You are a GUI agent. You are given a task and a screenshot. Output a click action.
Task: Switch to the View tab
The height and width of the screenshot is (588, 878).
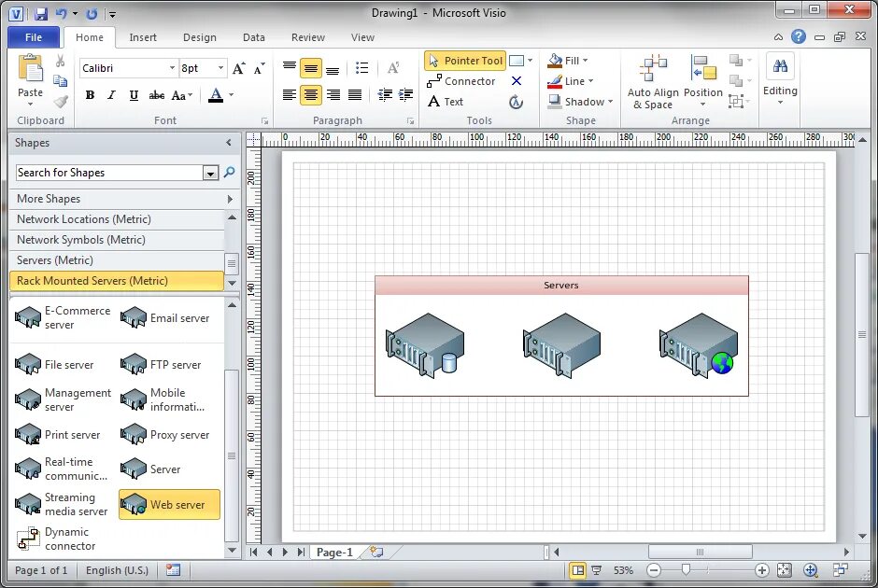tap(362, 37)
